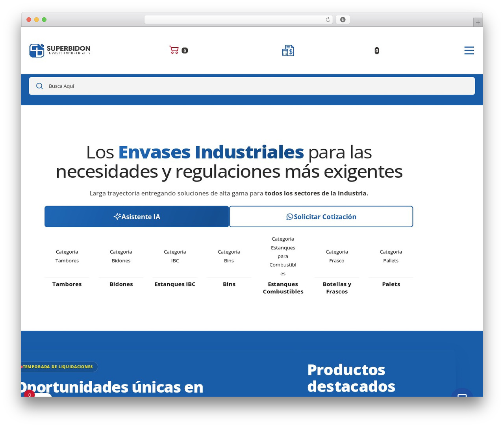This screenshot has width=504, height=427.
Task: Open the Palets category link
Action: [x=391, y=284]
